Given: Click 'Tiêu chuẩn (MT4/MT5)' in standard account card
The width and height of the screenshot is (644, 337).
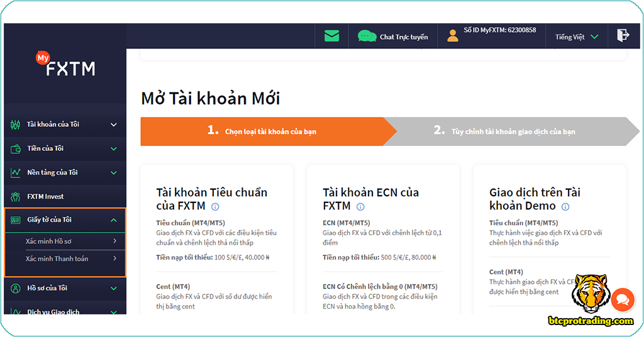Looking at the screenshot, I should click(191, 223).
